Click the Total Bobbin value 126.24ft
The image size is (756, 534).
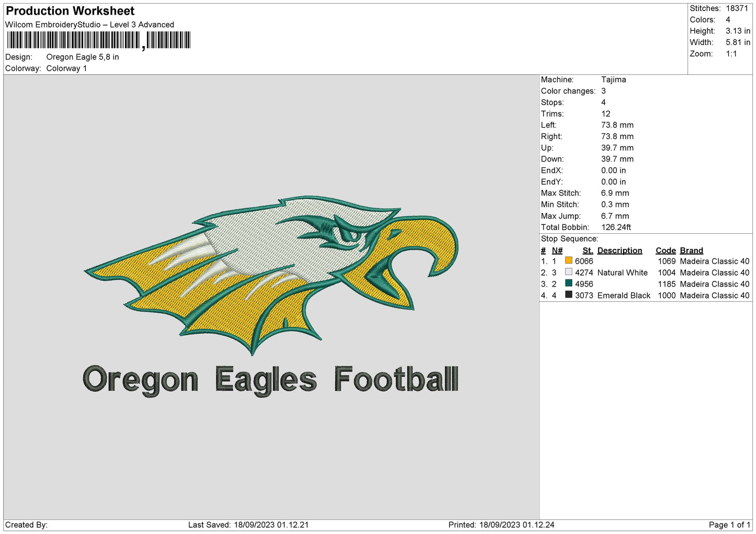click(616, 227)
